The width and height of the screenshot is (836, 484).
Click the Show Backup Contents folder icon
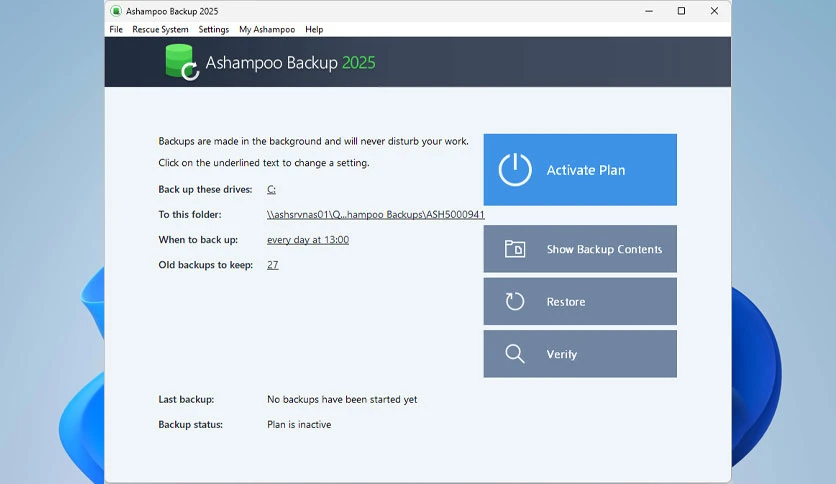515,249
